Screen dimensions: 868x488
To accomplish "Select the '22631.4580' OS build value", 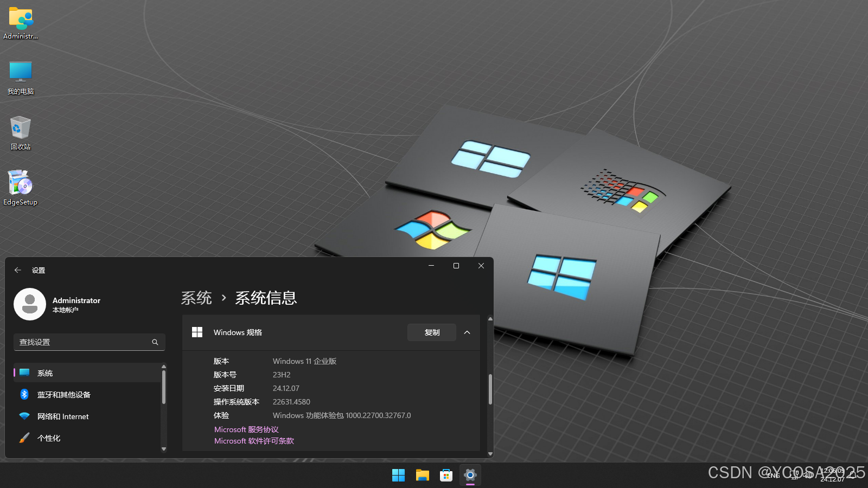I will (291, 402).
